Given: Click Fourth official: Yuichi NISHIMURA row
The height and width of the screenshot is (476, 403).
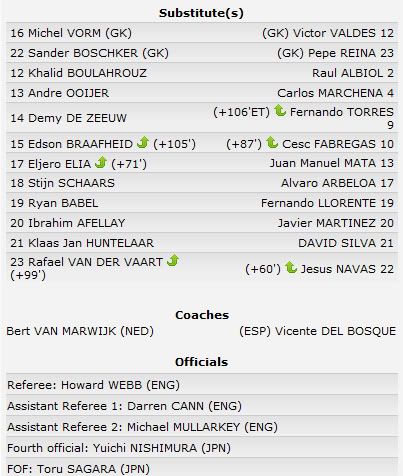Looking at the screenshot, I should [202, 448].
